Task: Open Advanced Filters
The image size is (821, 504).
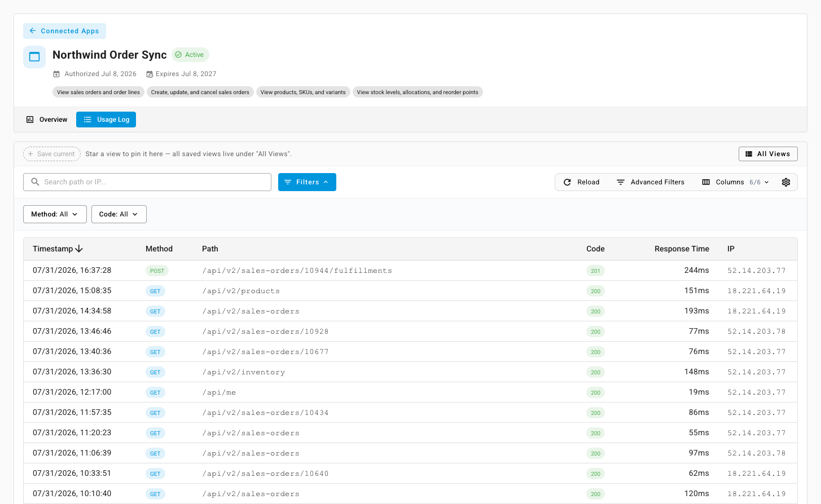Action: [651, 182]
